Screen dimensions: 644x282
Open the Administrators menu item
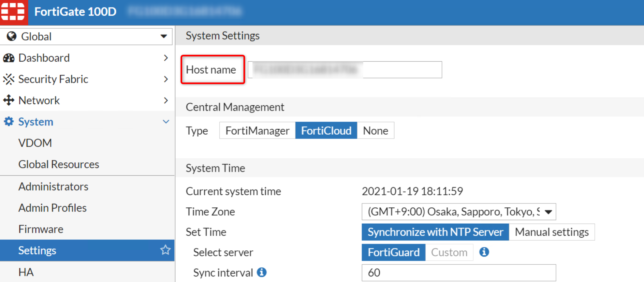[53, 187]
